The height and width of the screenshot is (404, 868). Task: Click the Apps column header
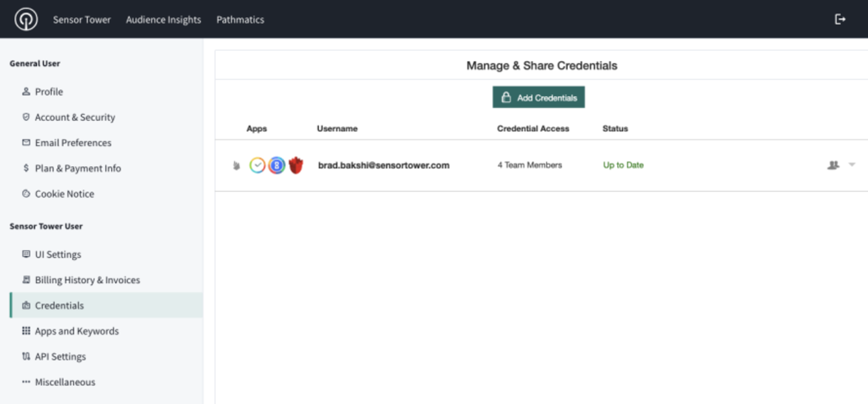pyautogui.click(x=256, y=128)
